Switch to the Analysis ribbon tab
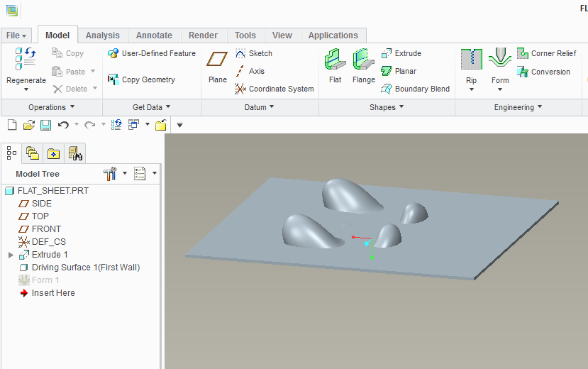The width and height of the screenshot is (588, 369). coord(102,35)
